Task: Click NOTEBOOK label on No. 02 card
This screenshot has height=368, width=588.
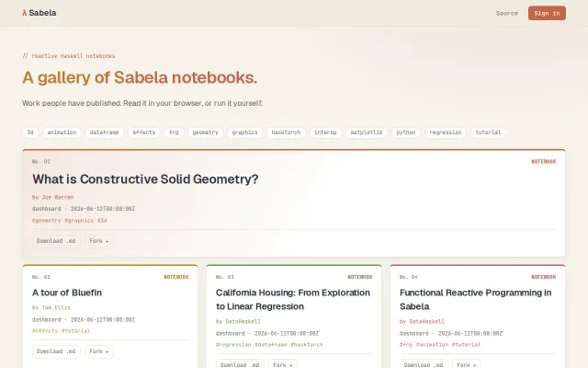Action: click(175, 277)
